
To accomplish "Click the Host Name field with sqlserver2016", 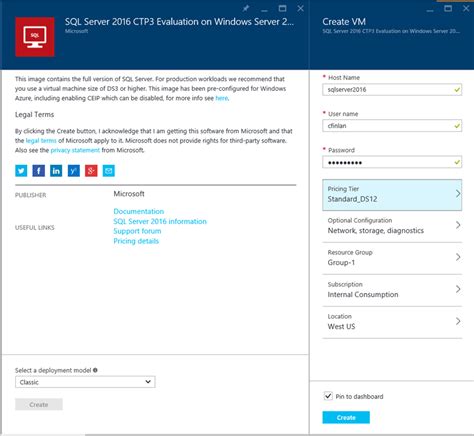I will (x=392, y=89).
